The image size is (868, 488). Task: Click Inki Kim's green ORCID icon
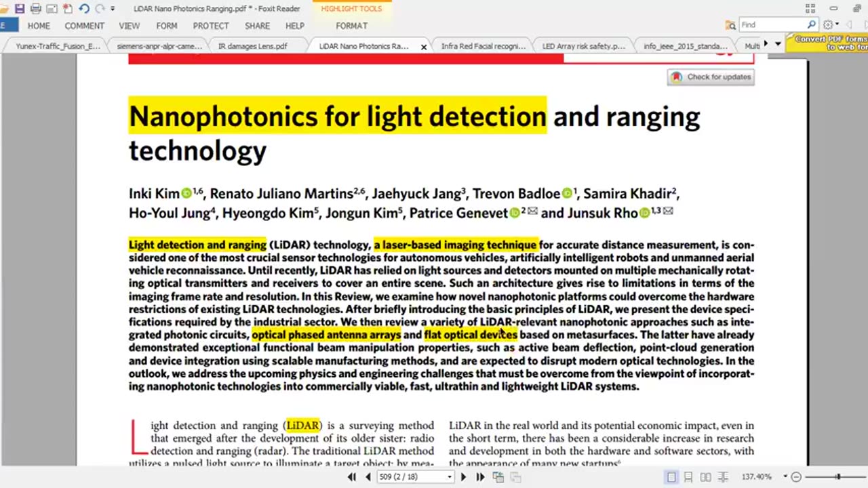point(186,194)
